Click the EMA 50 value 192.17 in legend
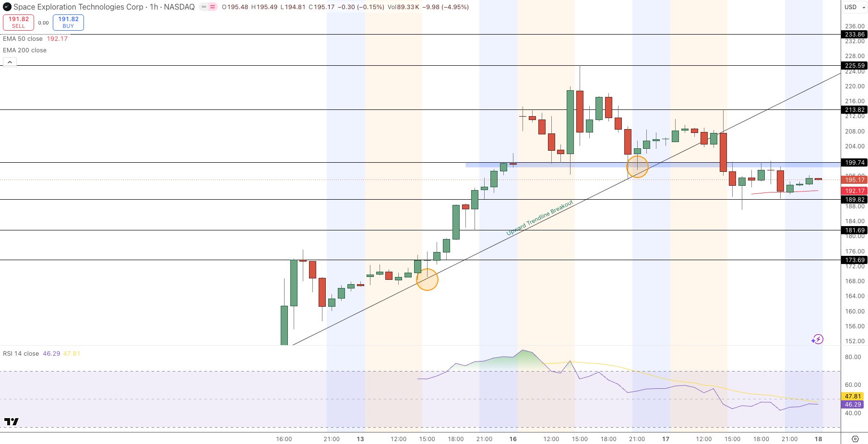This screenshot has width=868, height=444. pos(57,39)
